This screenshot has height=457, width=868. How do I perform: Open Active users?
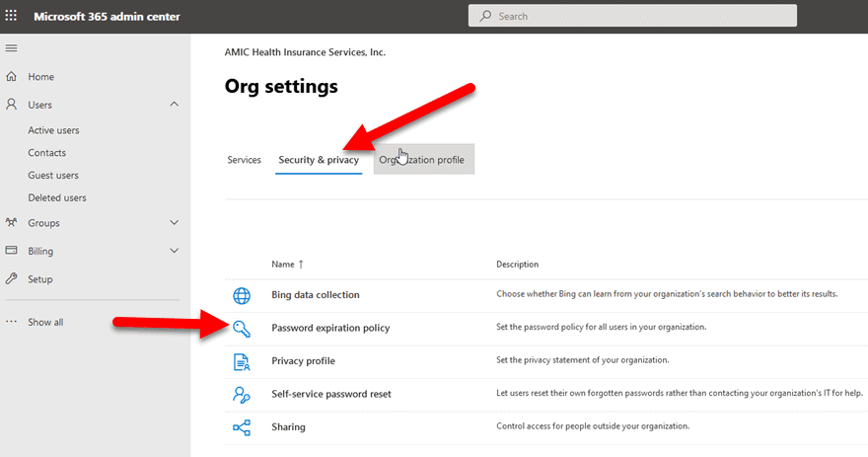(x=53, y=130)
